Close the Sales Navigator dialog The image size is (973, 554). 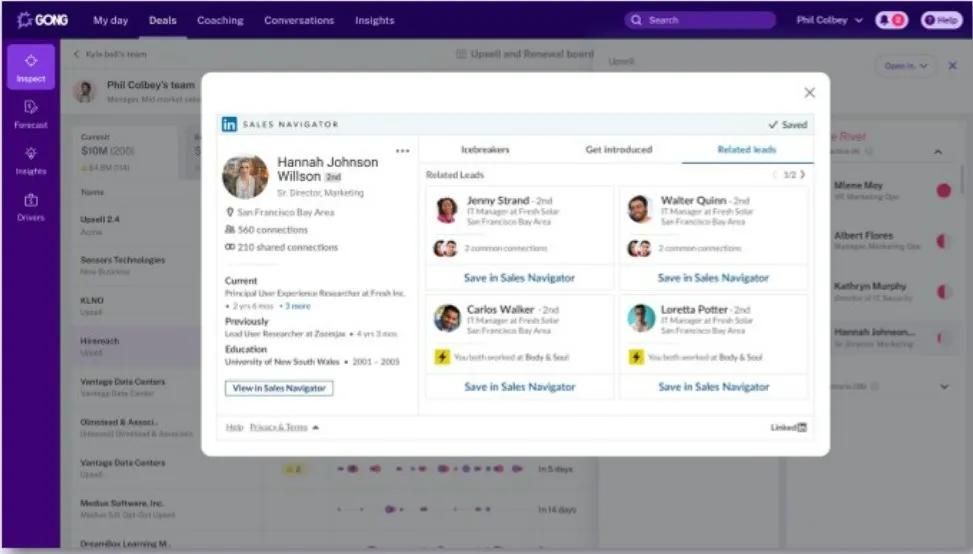[x=809, y=92]
